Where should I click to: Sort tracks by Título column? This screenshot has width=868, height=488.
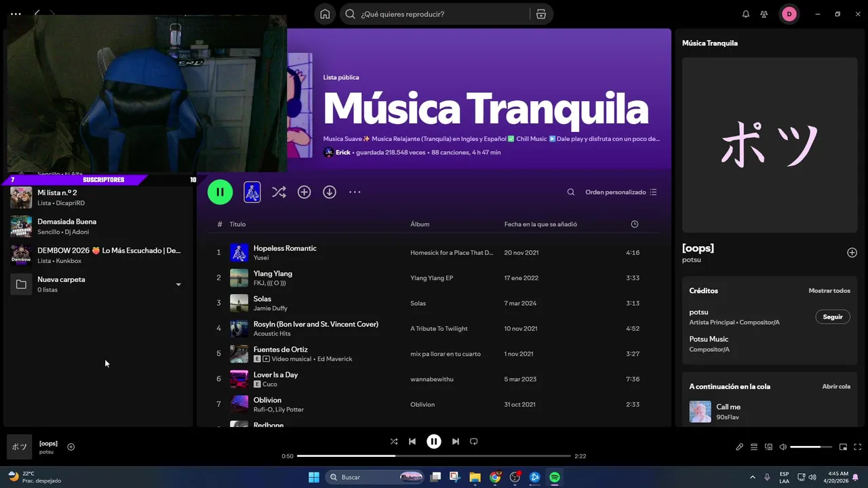[237, 224]
